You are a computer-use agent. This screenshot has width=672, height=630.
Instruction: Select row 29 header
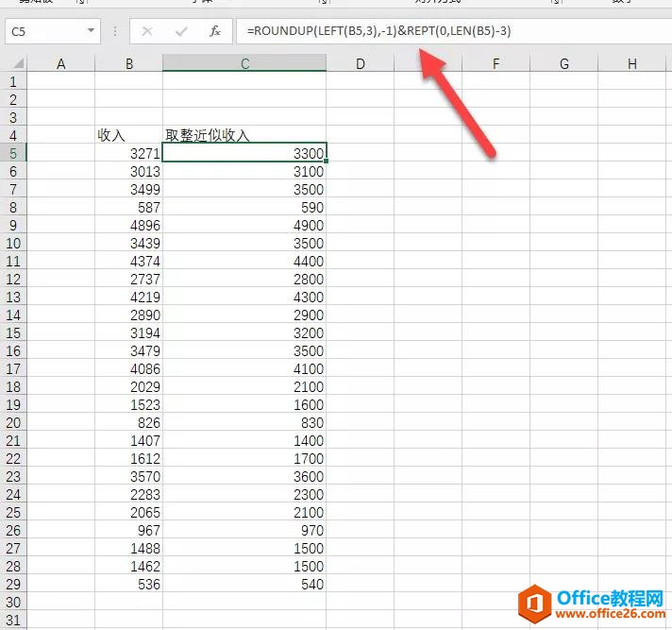point(13,584)
